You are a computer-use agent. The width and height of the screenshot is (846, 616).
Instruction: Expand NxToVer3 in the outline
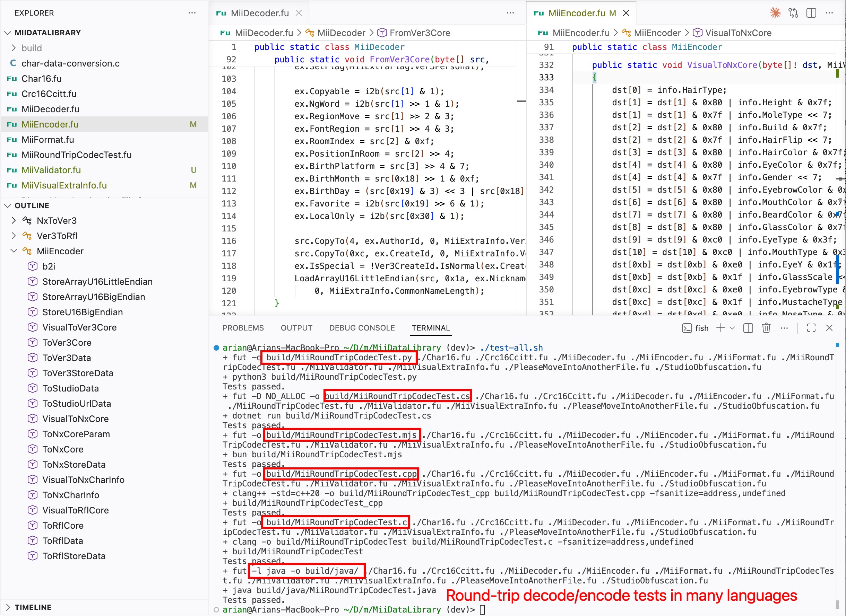point(14,221)
